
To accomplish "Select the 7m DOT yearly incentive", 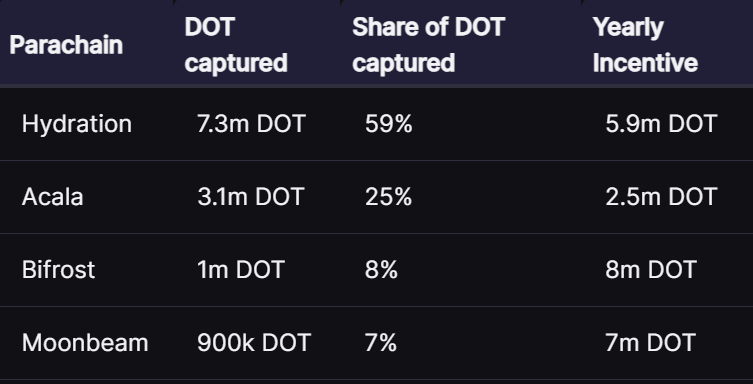I will point(650,343).
